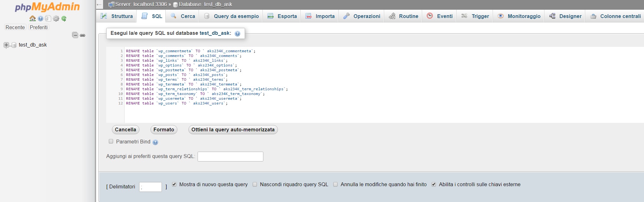Click the wrench icon for Operazioni
644x202 pixels.
[347, 16]
